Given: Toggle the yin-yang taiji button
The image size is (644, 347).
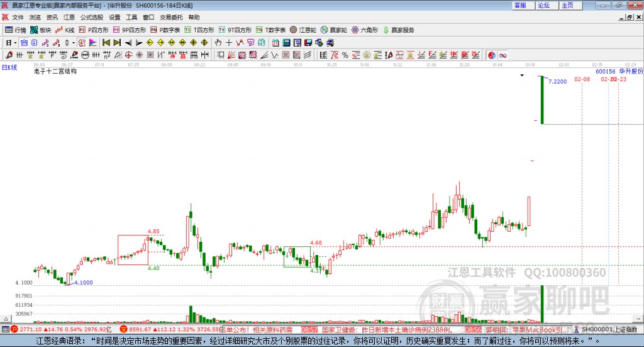Looking at the screenshot, I should pos(492,55).
